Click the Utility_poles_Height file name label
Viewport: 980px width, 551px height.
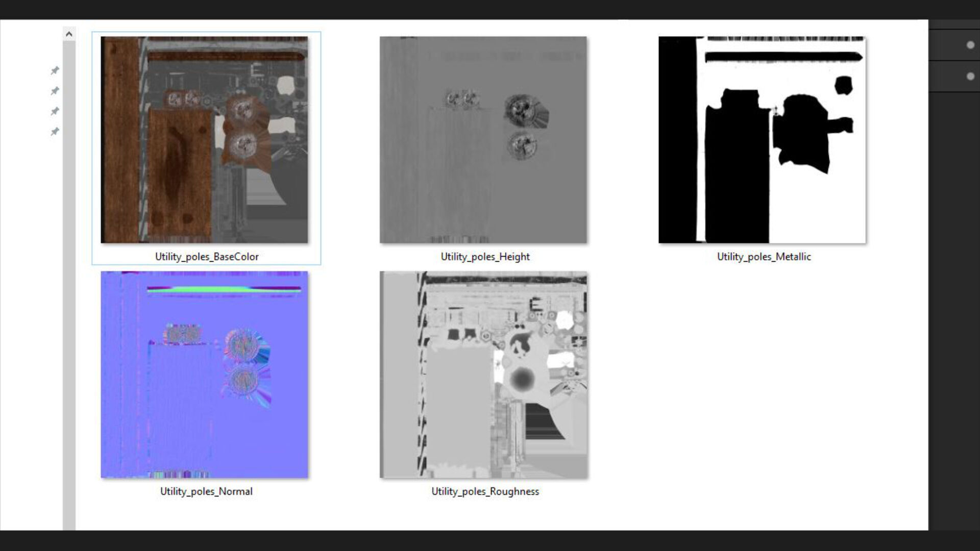[x=485, y=257]
